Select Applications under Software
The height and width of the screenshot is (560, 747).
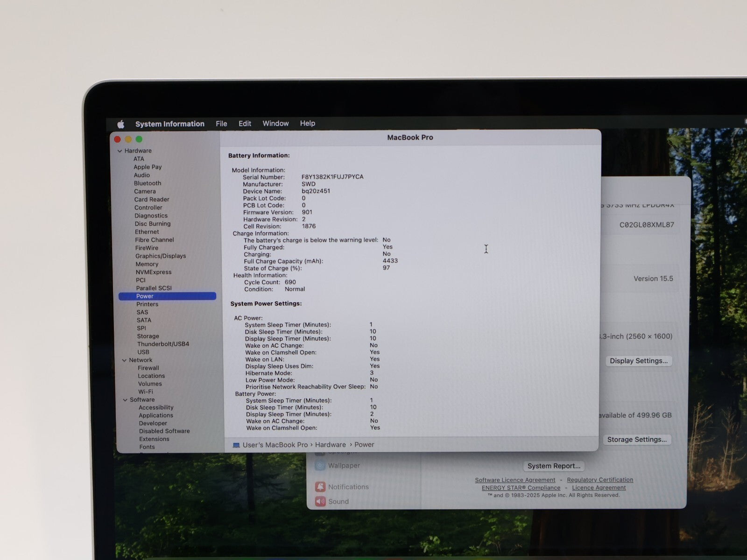coord(156,415)
